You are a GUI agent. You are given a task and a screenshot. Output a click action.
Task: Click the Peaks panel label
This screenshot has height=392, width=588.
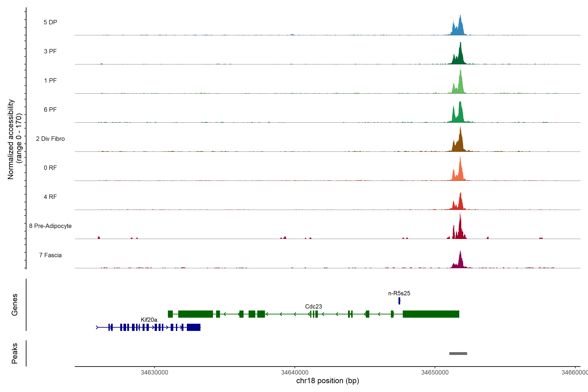click(x=15, y=353)
